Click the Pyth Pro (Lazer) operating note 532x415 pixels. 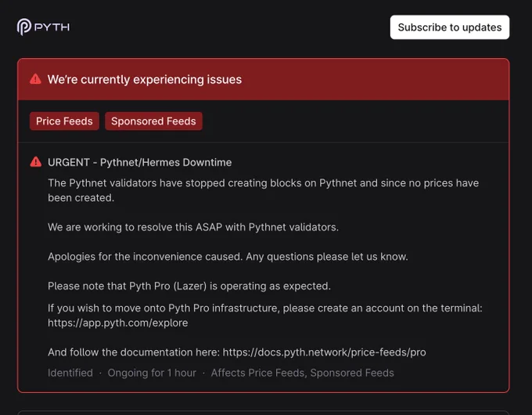coord(189,286)
